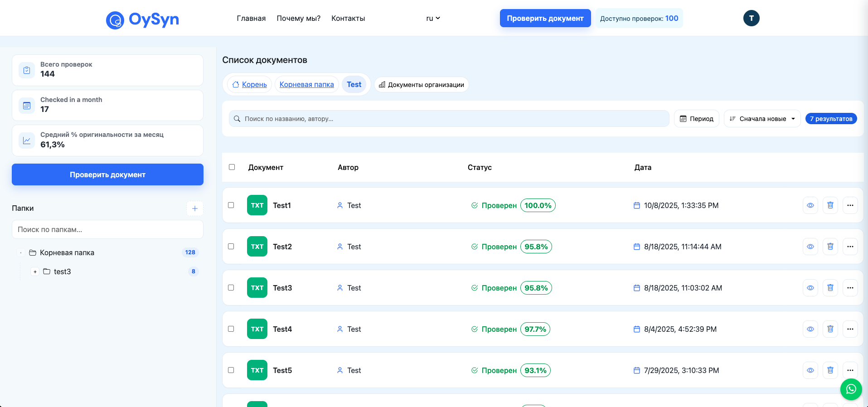Viewport: 868px width, 407px height.
Task: Click the 97.7% originality badge
Action: 535,329
